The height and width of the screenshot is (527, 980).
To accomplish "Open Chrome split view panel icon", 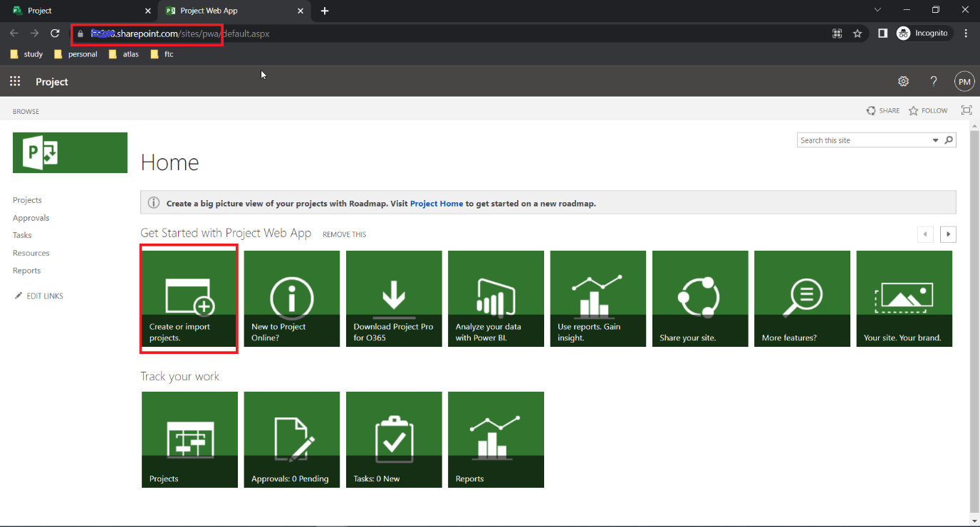I will pyautogui.click(x=882, y=33).
